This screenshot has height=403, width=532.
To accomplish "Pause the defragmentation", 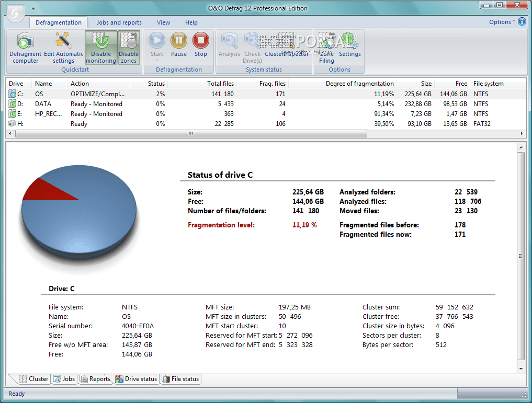I will click(x=179, y=45).
